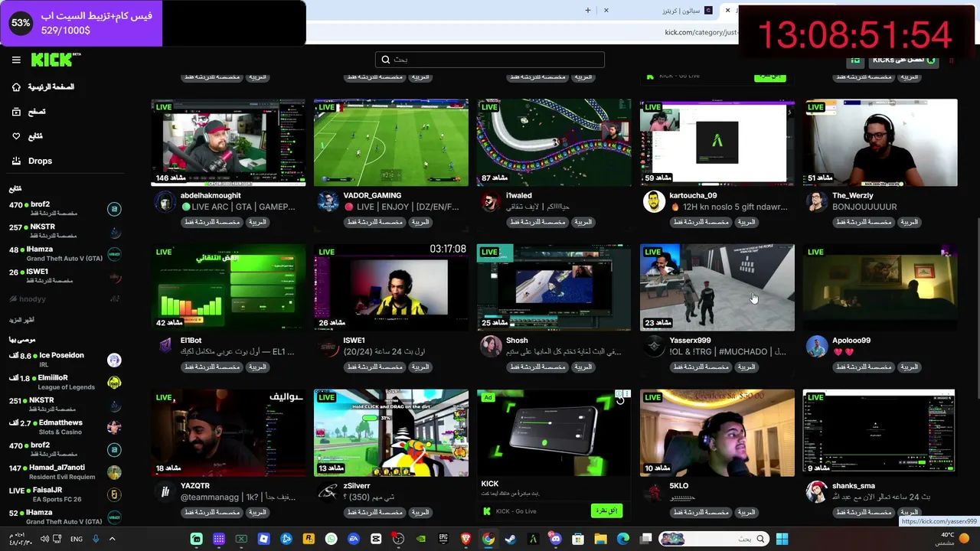Open kartoucha_09's stream thumbnail
Viewport: 980px width, 551px height.
[x=717, y=142]
